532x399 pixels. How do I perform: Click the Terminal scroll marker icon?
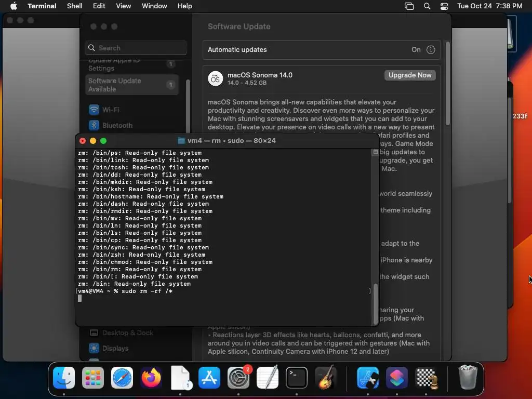[375, 152]
